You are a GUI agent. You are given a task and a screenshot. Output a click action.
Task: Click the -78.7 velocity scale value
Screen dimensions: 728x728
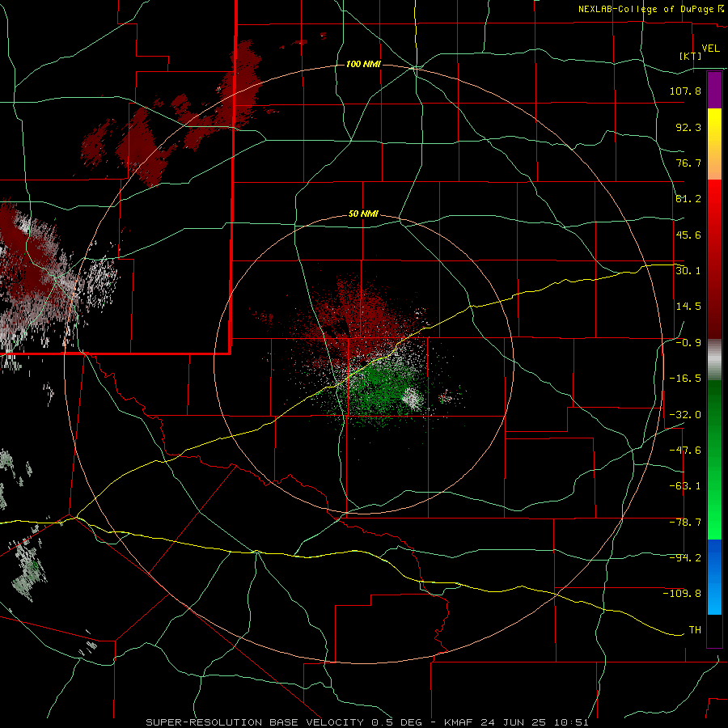(x=685, y=523)
